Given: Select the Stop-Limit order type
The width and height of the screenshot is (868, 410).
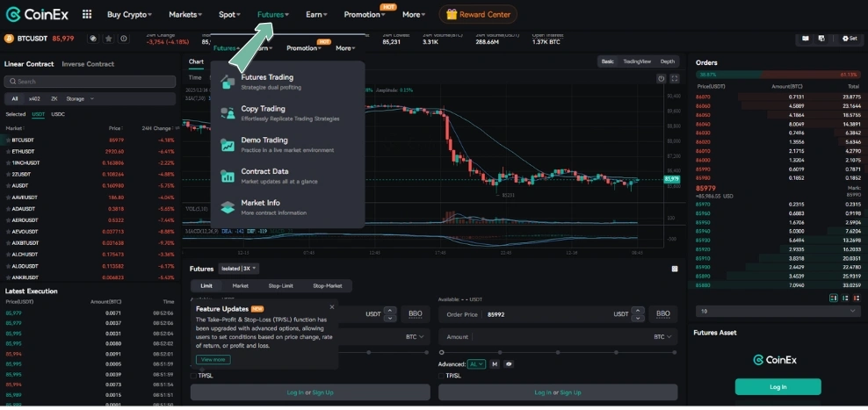Looking at the screenshot, I should [280, 286].
